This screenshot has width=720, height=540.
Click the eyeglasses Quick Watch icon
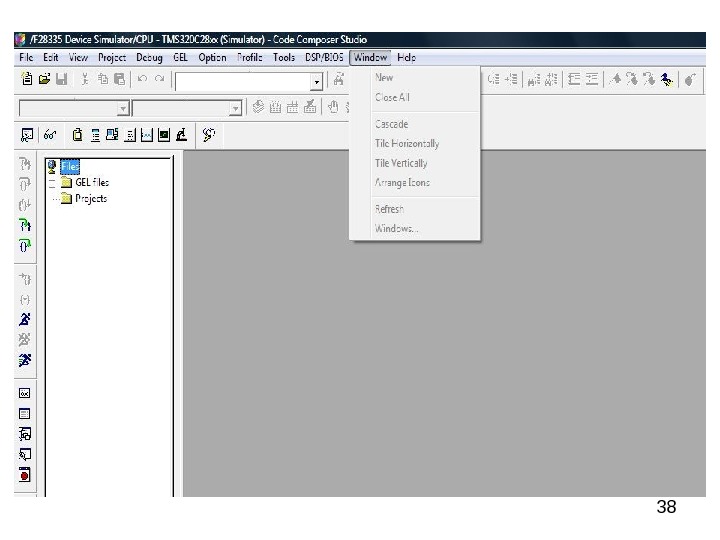pyautogui.click(x=50, y=135)
